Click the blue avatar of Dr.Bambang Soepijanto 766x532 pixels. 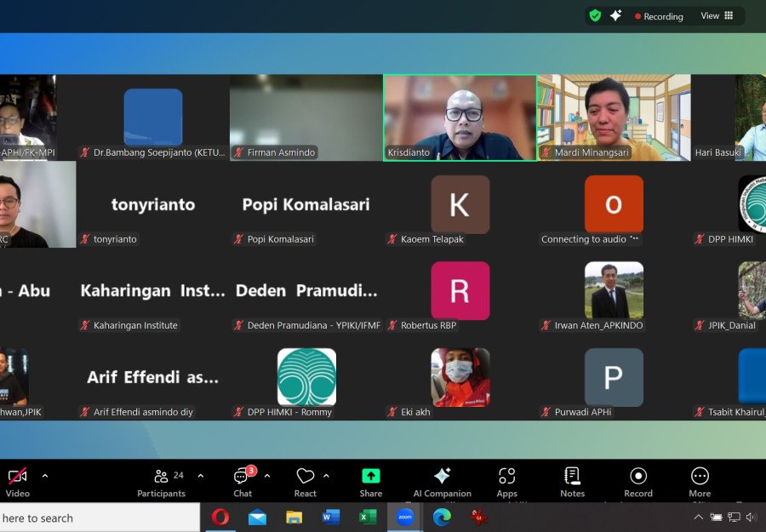[x=153, y=117]
